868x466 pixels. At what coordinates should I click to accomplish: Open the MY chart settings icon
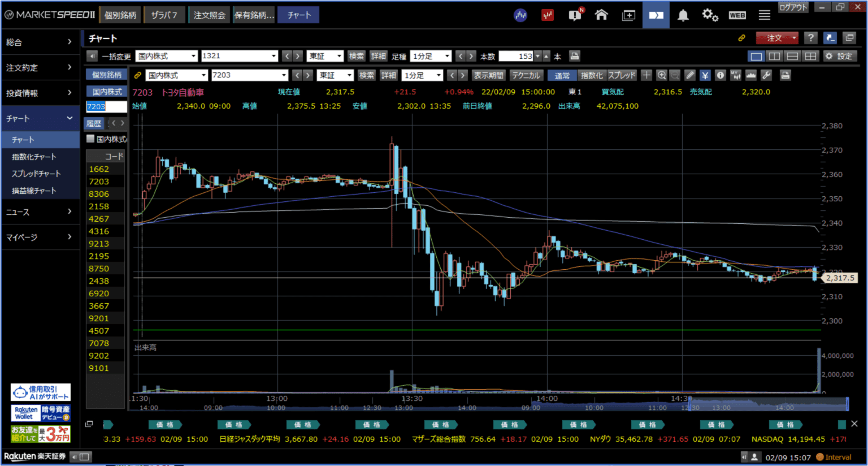click(x=736, y=75)
